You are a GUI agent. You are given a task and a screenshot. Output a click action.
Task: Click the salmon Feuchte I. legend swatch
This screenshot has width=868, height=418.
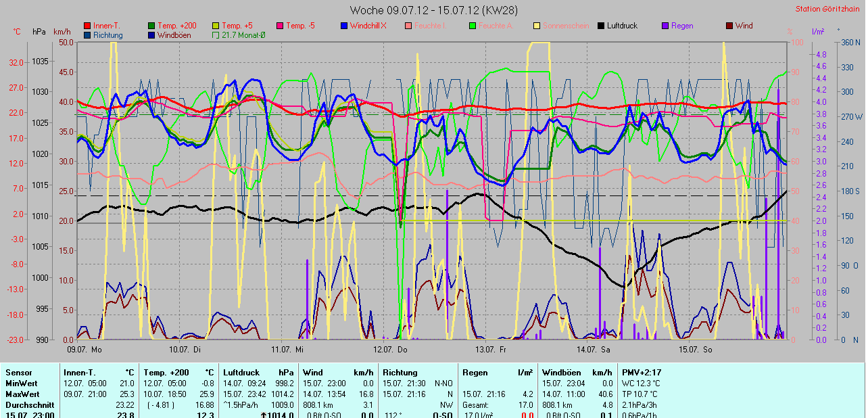[x=408, y=26]
